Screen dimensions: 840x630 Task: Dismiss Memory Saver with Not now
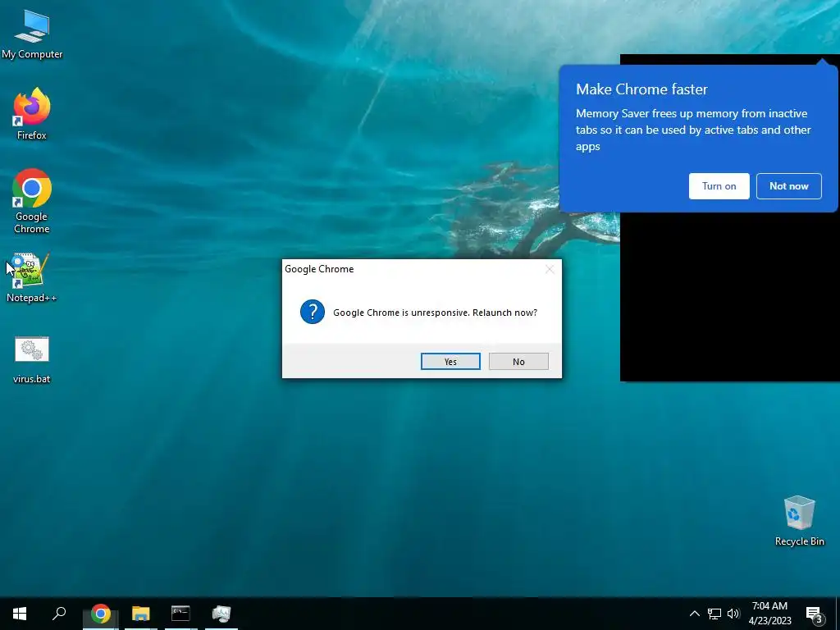(x=788, y=186)
